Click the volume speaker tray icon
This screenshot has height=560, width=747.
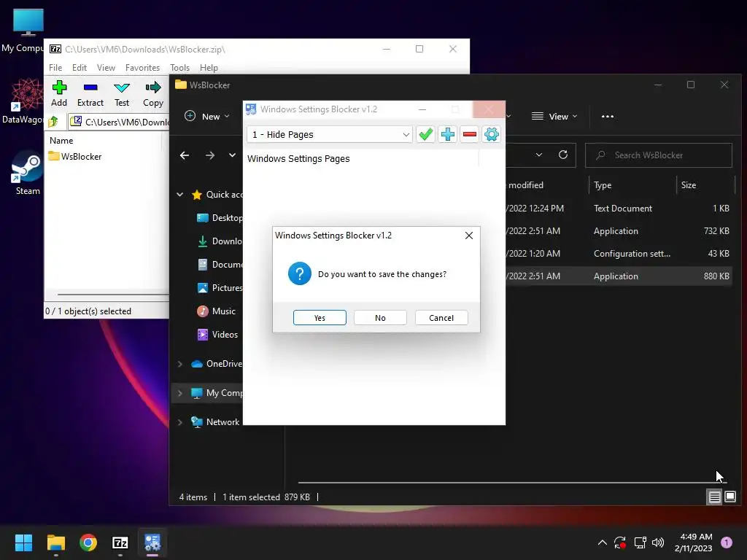[658, 542]
